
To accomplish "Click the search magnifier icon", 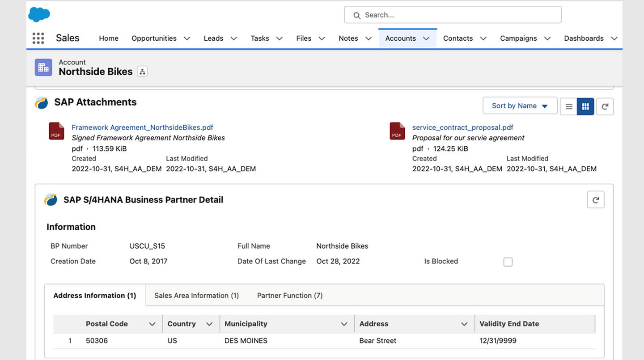I will [x=357, y=15].
